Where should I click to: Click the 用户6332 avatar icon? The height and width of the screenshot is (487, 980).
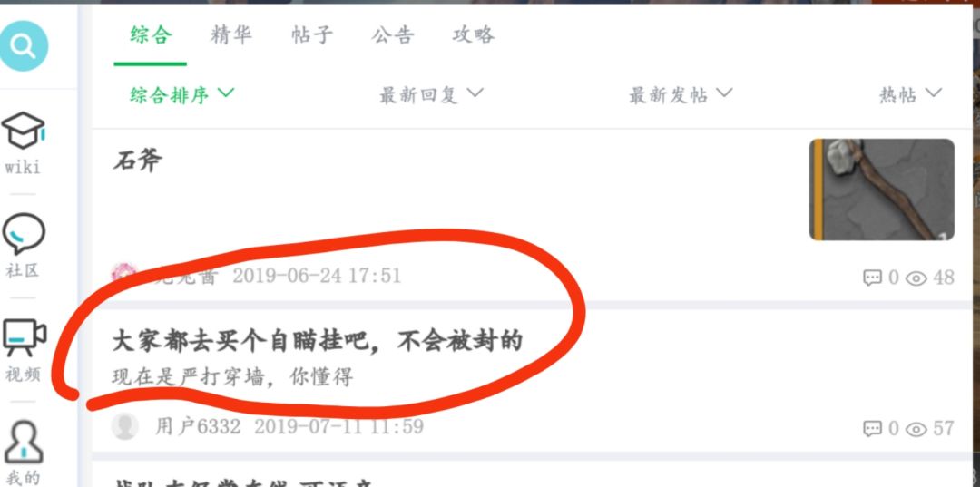125,426
